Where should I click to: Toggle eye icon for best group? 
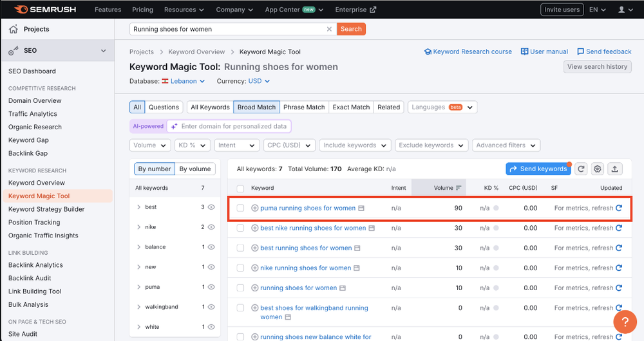[211, 207]
